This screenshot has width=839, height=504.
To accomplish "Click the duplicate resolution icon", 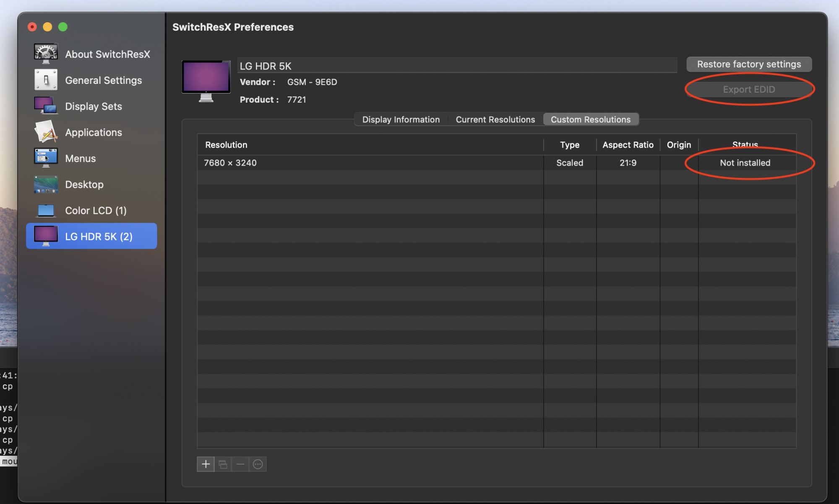I will point(223,464).
